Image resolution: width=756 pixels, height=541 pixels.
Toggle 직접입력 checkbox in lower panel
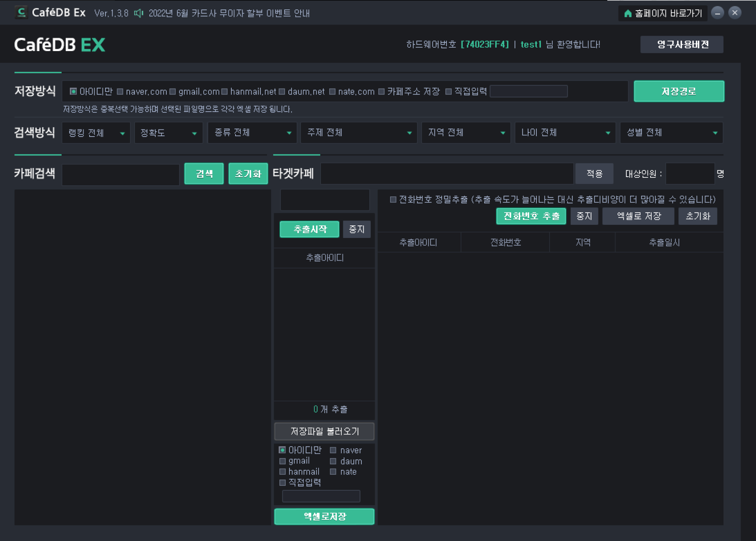click(x=282, y=483)
